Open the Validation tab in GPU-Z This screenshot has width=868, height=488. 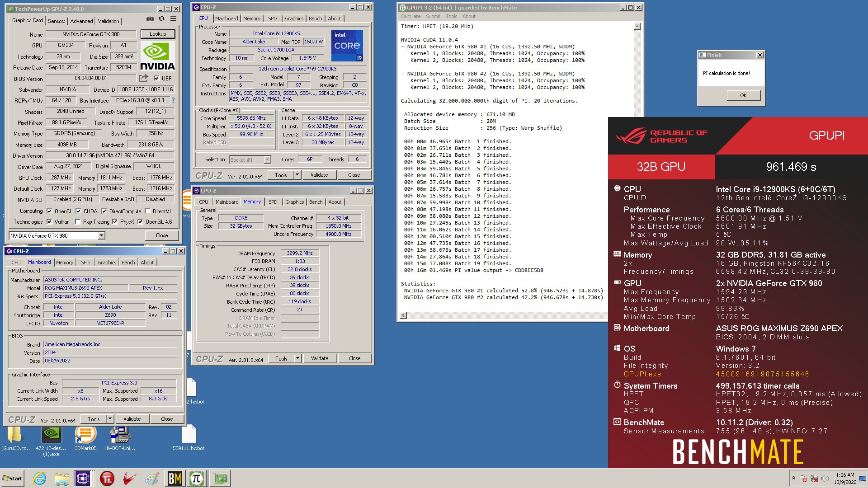click(108, 21)
